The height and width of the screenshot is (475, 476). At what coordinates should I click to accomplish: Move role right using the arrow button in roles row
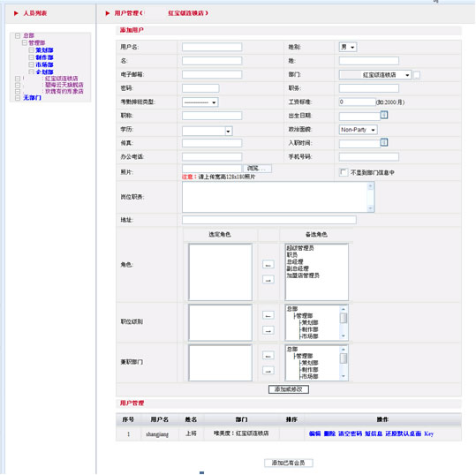(x=268, y=280)
